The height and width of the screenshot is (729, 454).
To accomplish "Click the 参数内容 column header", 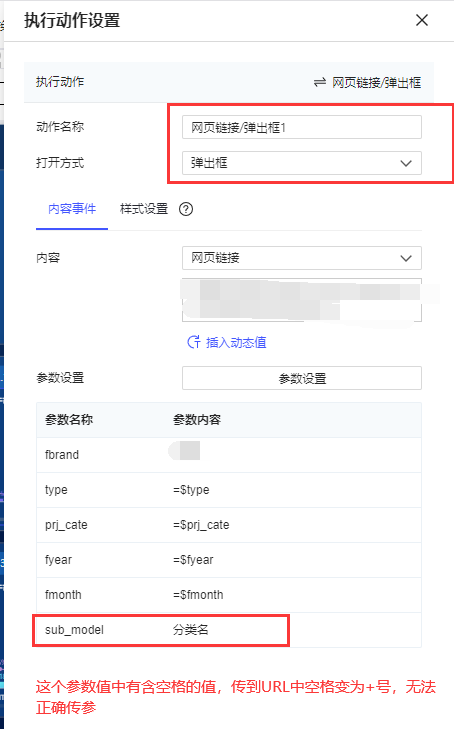I will coord(197,420).
